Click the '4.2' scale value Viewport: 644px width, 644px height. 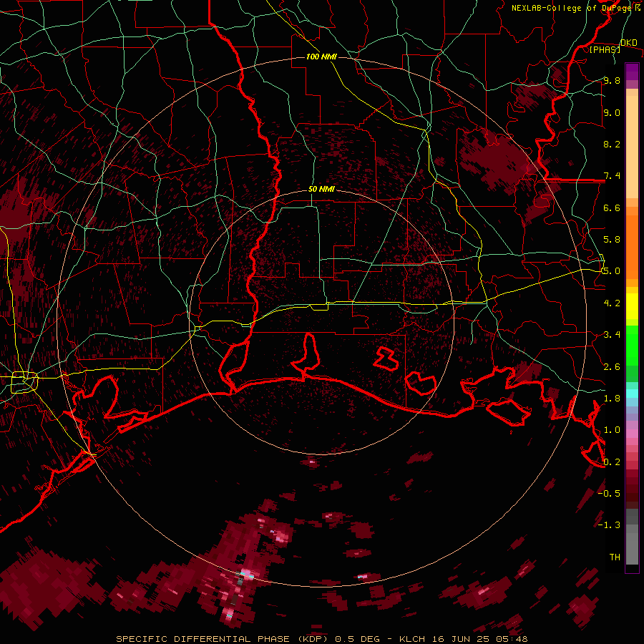[612, 303]
